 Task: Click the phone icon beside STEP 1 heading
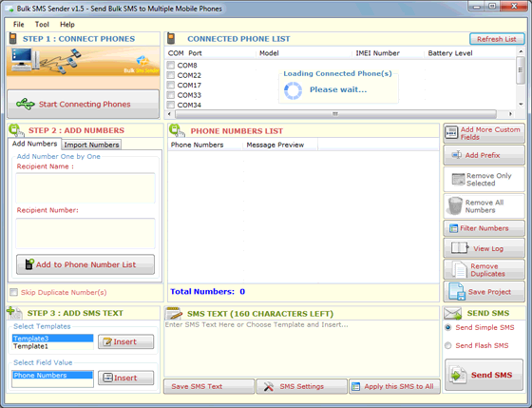click(x=13, y=38)
